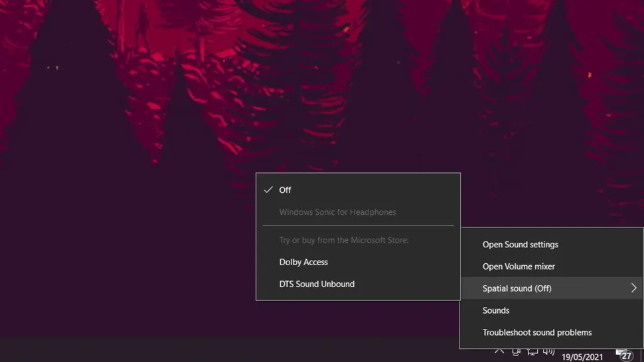Click the taskbar speaker volume icon

[x=548, y=352]
